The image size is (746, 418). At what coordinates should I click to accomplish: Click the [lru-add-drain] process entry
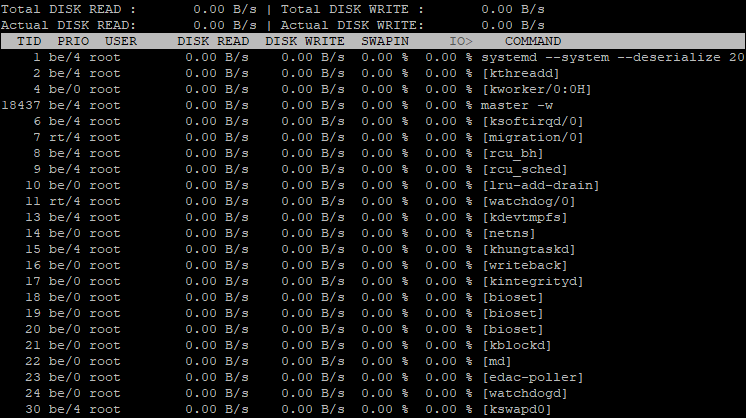pyautogui.click(x=540, y=185)
